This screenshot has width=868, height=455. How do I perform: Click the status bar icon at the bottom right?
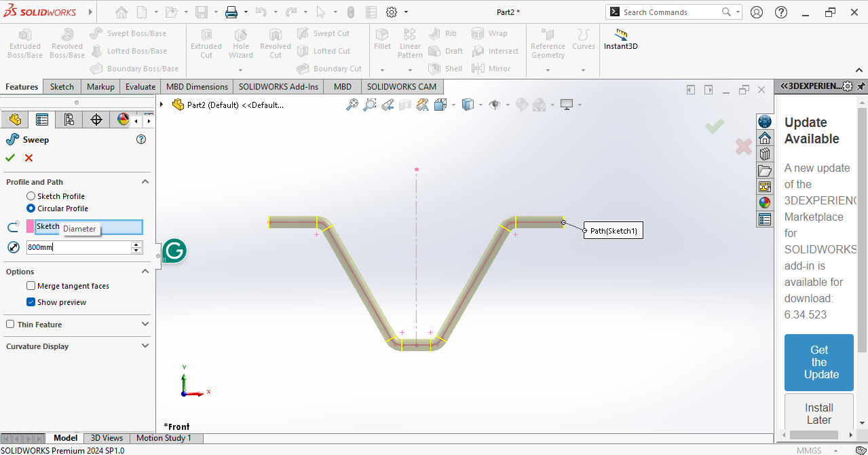861,450
